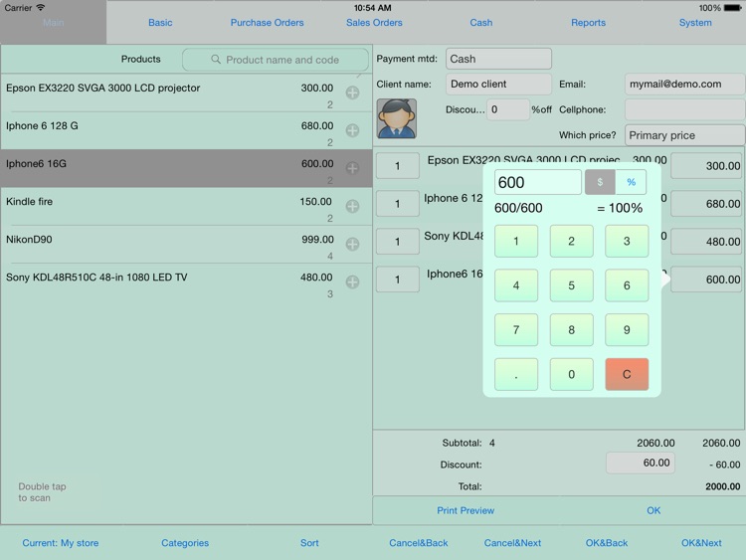Tap keypad digit 0
This screenshot has height=560, width=746.
pos(571,374)
